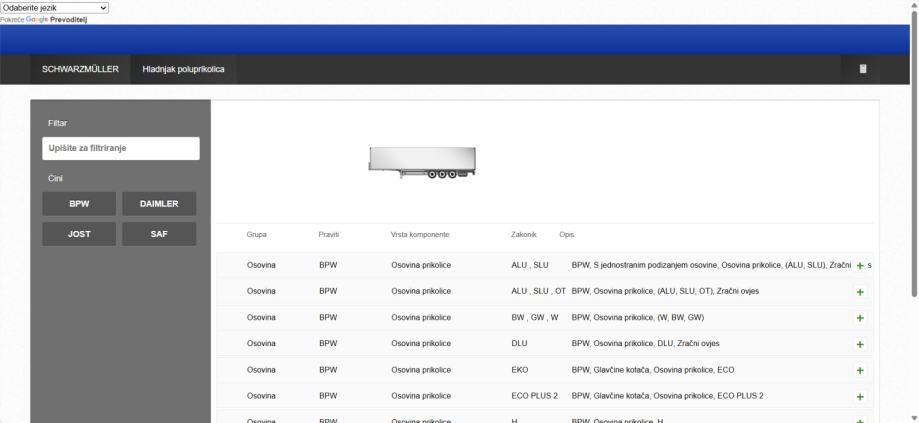919x423 pixels.
Task: Select the Hladnjak poluprikolica tab
Action: point(183,69)
